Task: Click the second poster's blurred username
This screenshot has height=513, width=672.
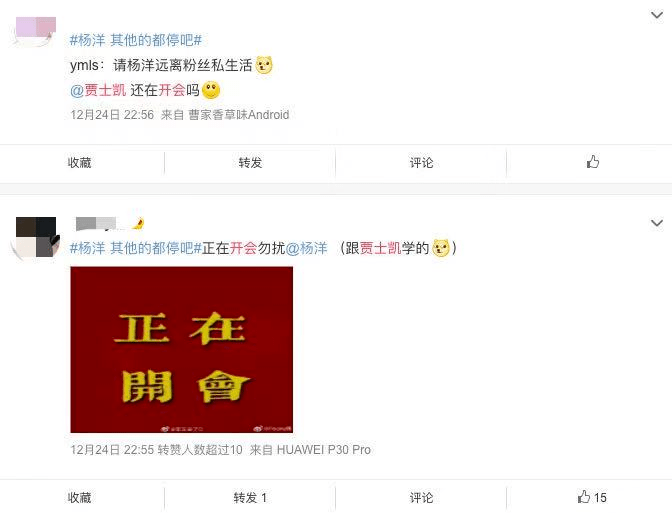Action: click(109, 224)
